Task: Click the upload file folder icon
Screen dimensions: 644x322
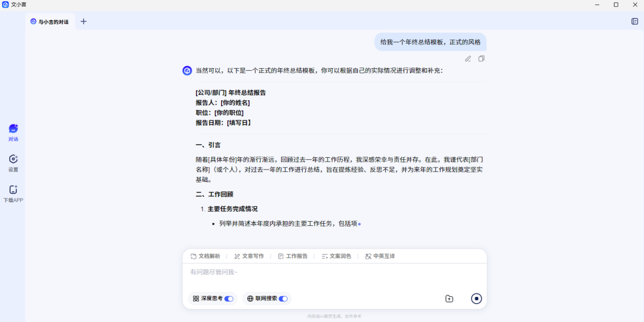Action: coord(449,298)
